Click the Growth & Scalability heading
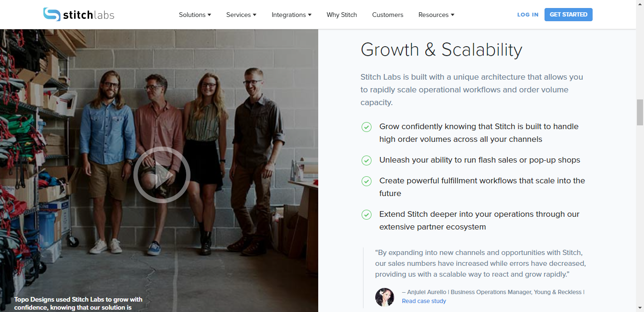644x312 pixels. [x=441, y=49]
